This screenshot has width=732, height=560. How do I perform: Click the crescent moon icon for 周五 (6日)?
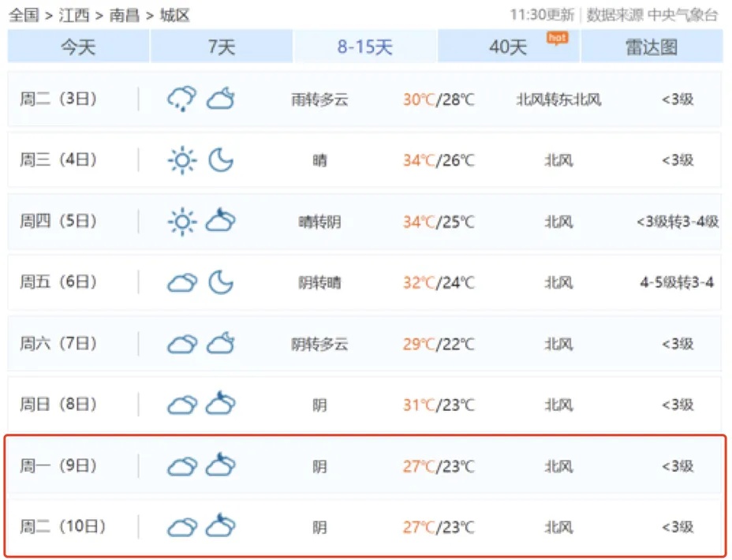[221, 282]
